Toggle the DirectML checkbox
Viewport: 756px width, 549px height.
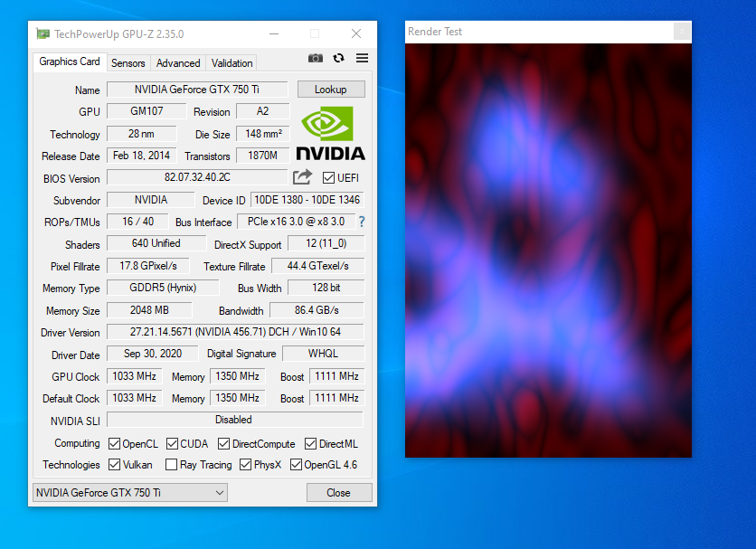310,444
